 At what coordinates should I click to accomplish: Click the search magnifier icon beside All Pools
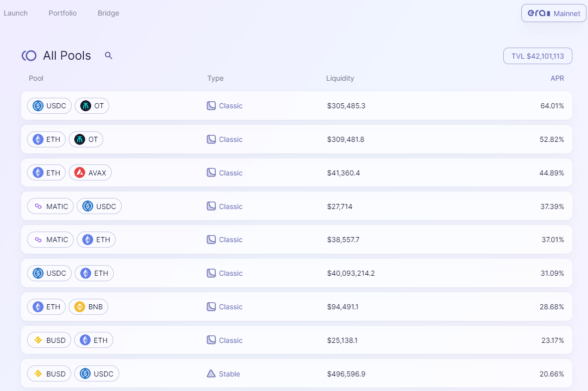click(108, 56)
